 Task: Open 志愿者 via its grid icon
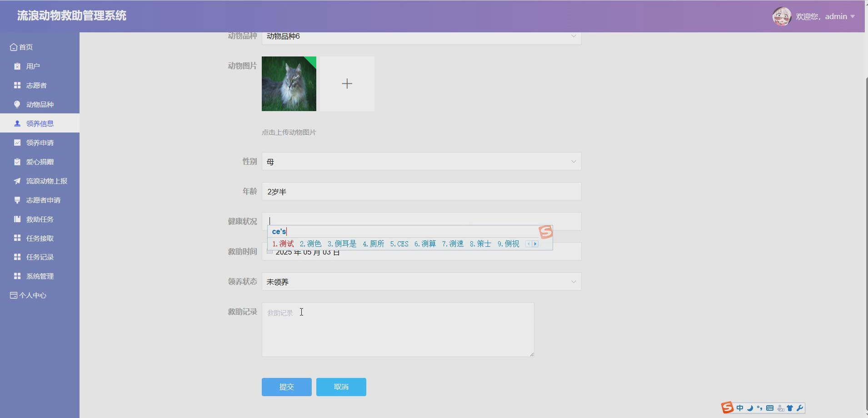[16, 85]
